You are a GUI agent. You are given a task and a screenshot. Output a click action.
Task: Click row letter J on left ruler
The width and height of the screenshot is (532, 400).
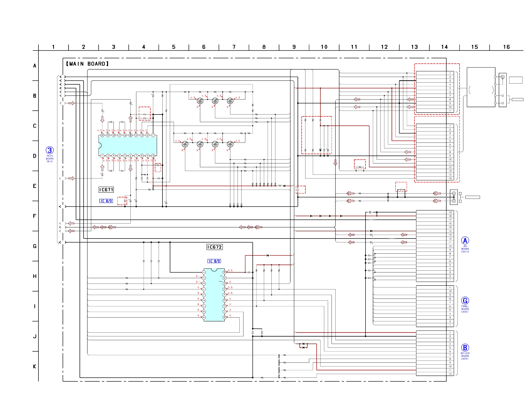(x=35, y=336)
